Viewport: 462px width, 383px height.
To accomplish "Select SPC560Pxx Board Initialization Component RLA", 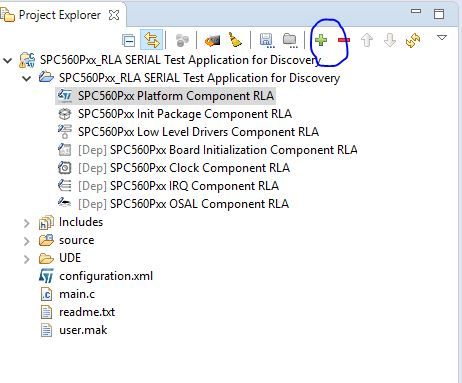I will (x=217, y=150).
